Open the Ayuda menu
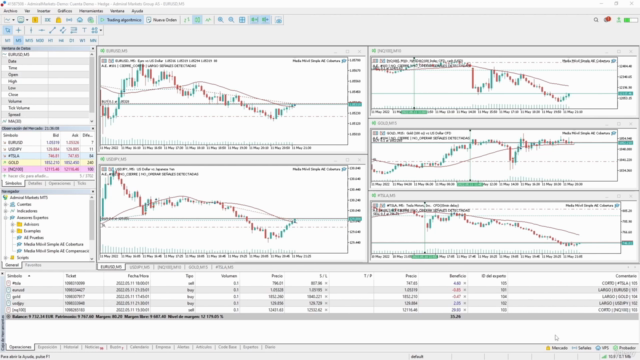Screen dimensions: 640x360 pyautogui.click(x=137, y=11)
